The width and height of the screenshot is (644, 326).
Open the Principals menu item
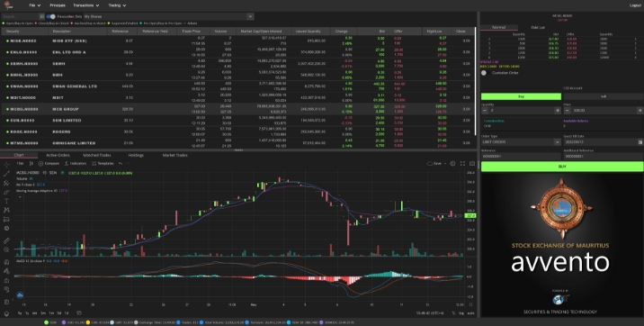coord(58,5)
